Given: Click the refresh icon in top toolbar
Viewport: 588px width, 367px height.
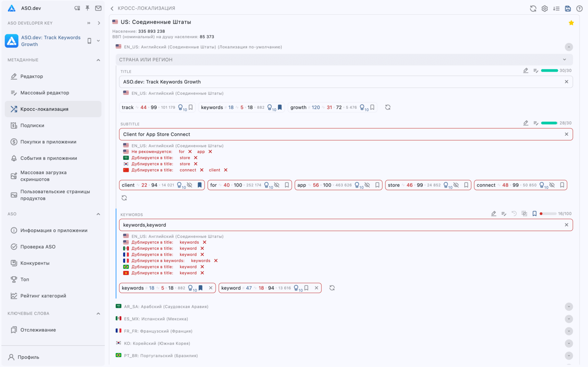Looking at the screenshot, I should (533, 9).
